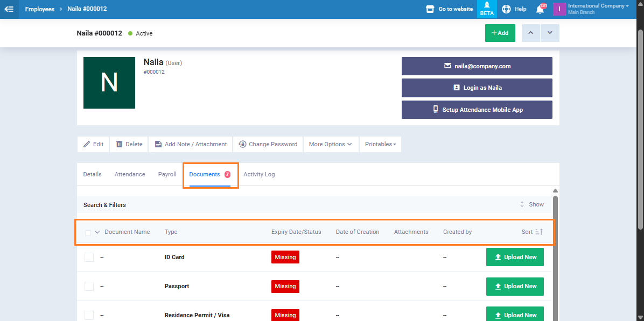Open the Help lifebuoy icon
644x321 pixels.
(x=506, y=9)
